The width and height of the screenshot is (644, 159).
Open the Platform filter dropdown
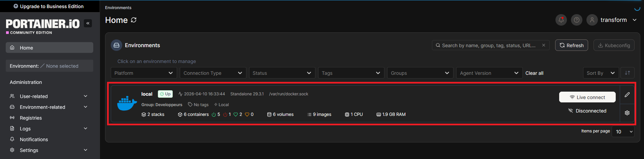pyautogui.click(x=144, y=73)
